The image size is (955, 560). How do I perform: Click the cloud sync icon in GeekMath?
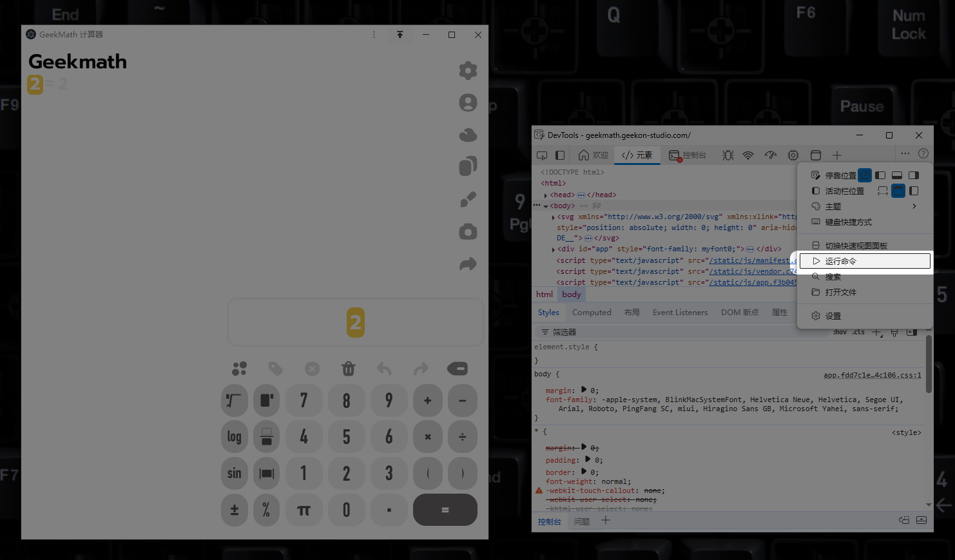click(468, 135)
